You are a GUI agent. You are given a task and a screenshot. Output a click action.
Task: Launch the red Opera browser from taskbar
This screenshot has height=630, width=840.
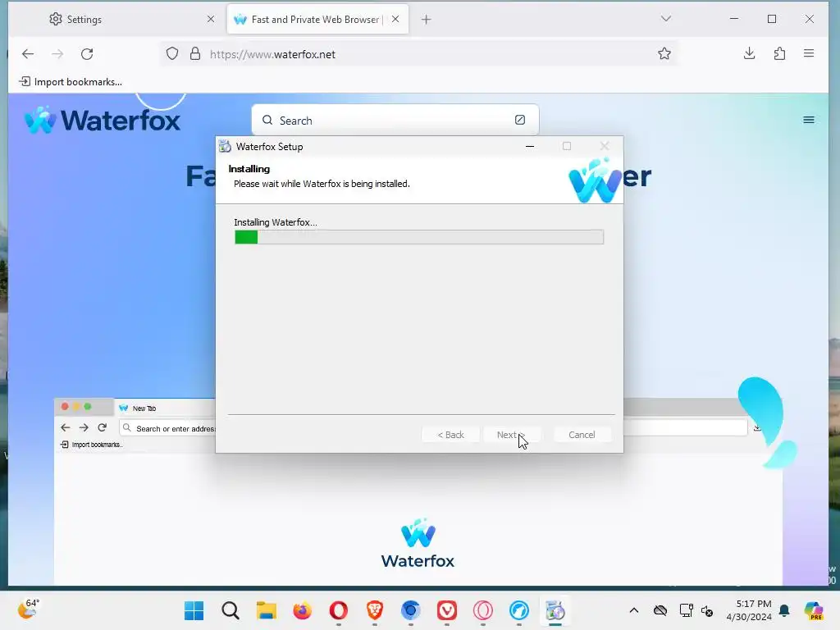339,610
